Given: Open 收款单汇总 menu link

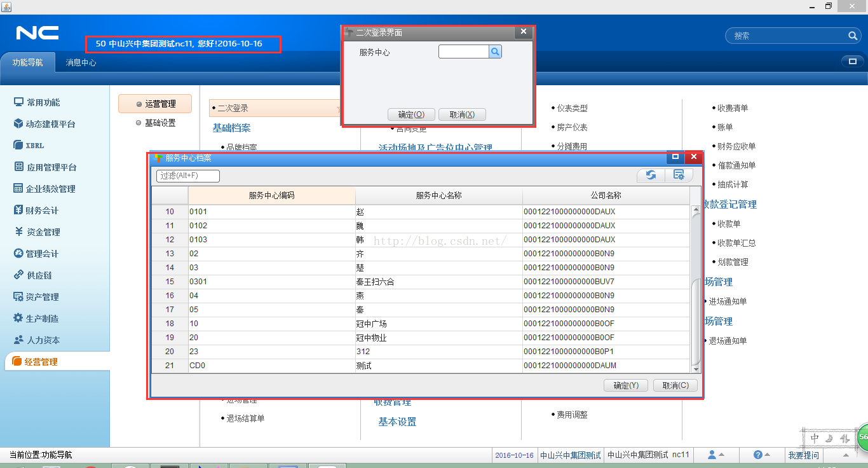Looking at the screenshot, I should tap(736, 243).
